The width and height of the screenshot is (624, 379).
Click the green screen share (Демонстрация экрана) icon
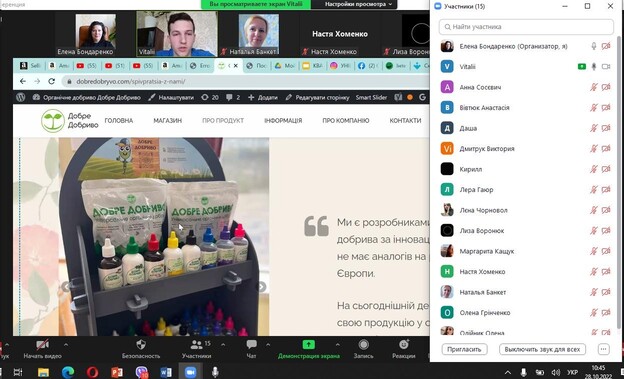click(308, 344)
